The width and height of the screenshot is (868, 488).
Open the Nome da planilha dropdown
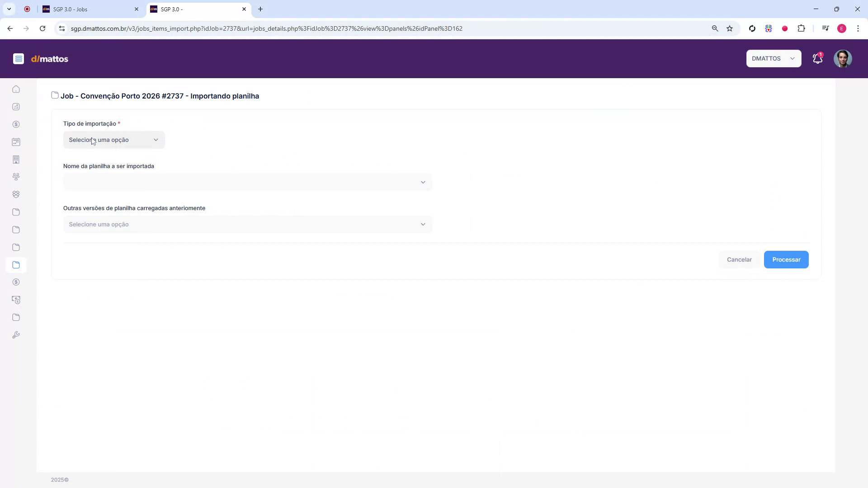click(x=247, y=182)
